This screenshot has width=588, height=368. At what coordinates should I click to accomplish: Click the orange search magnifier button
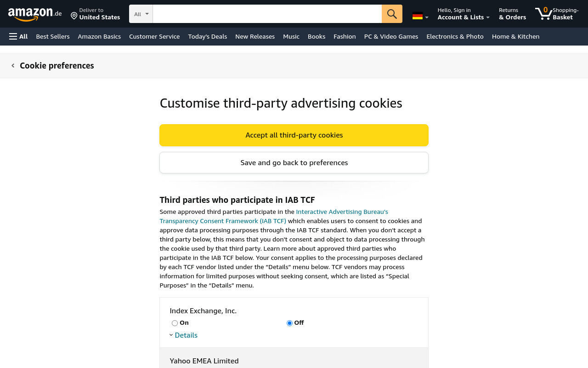pos(392,14)
